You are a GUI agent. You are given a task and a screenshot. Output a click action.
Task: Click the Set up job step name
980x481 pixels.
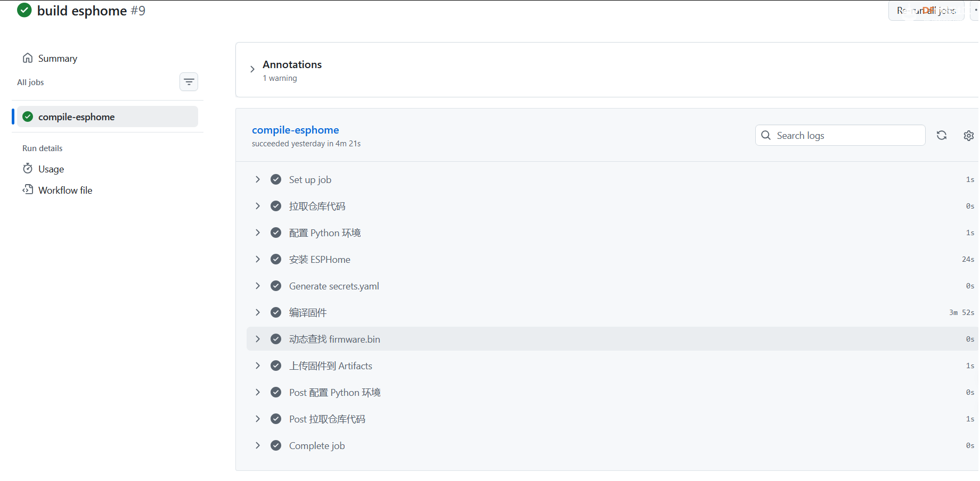(310, 180)
